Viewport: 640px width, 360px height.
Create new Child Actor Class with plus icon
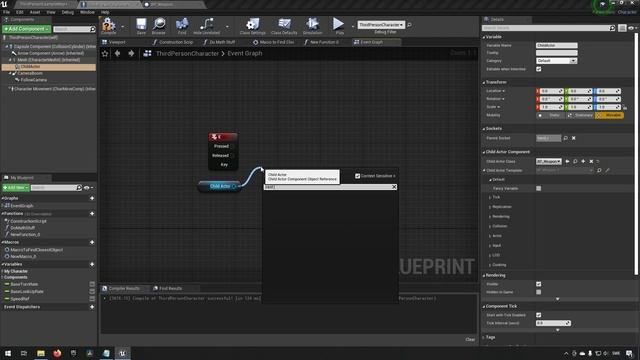(583, 161)
